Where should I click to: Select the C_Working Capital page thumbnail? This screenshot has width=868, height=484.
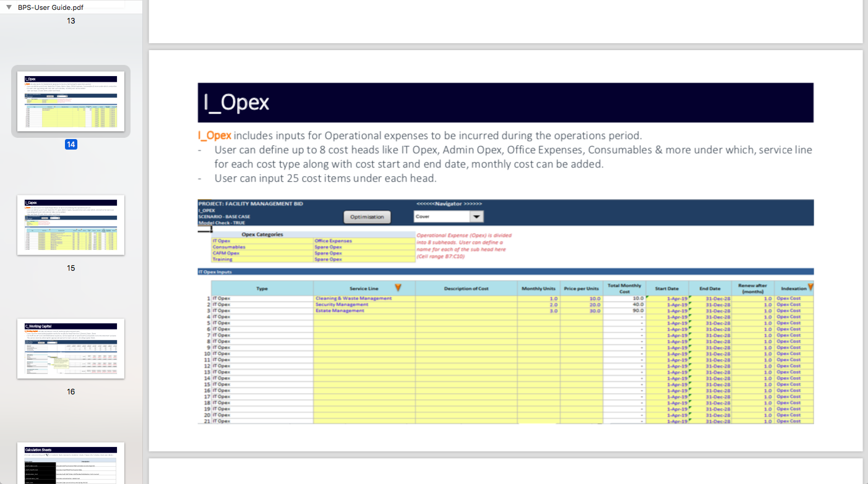pyautogui.click(x=71, y=349)
